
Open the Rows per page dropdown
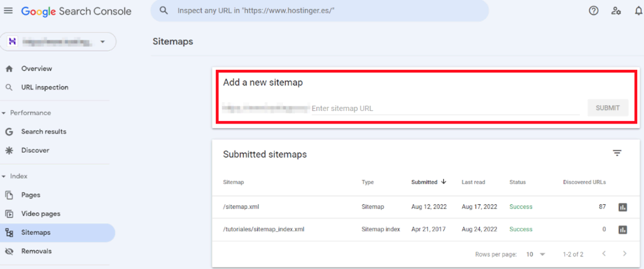coord(536,254)
